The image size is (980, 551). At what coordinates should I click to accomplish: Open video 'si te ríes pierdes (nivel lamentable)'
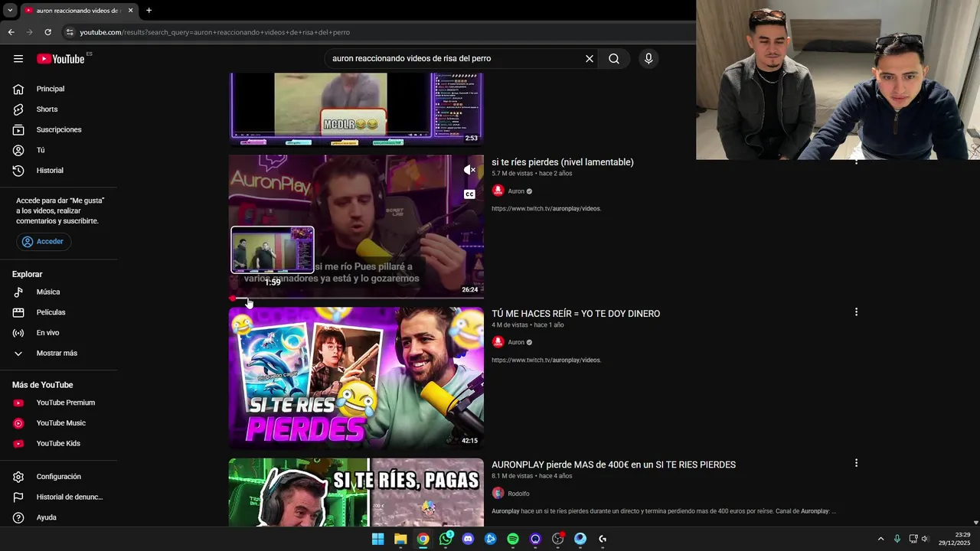point(563,162)
